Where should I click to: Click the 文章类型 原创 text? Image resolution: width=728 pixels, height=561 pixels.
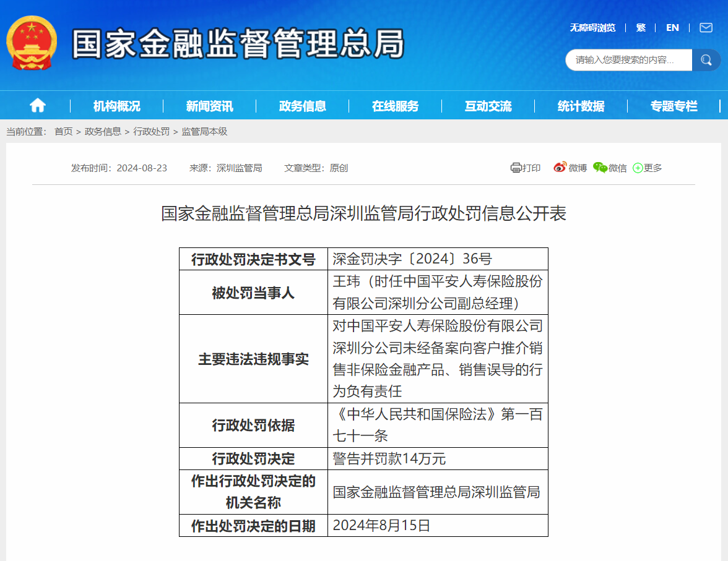[316, 168]
